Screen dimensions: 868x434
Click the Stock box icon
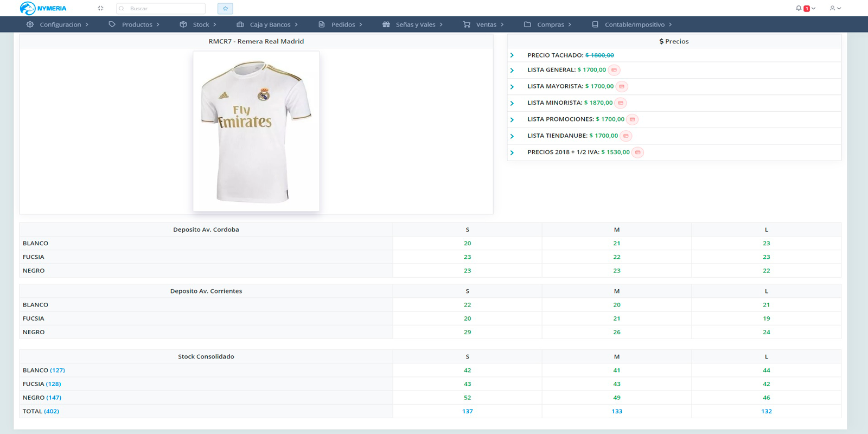(x=183, y=24)
